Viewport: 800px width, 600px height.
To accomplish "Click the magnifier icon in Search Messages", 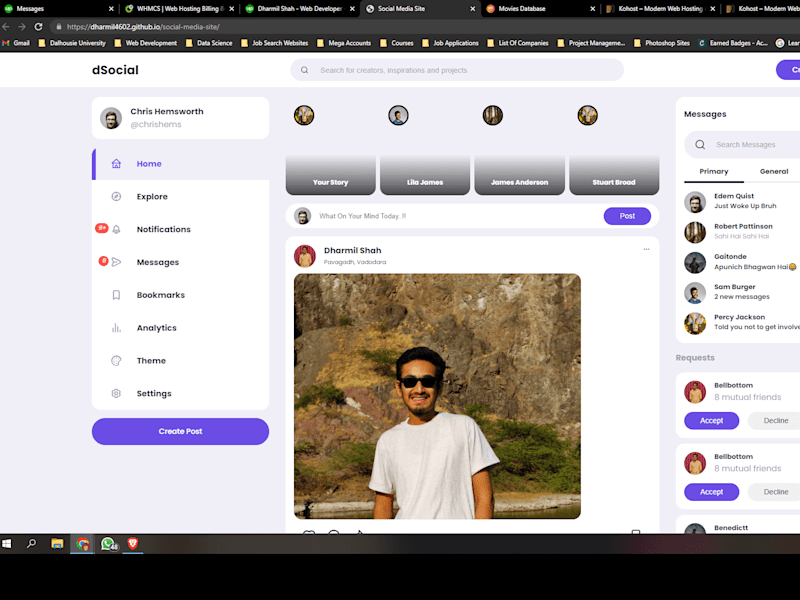I will pos(701,145).
